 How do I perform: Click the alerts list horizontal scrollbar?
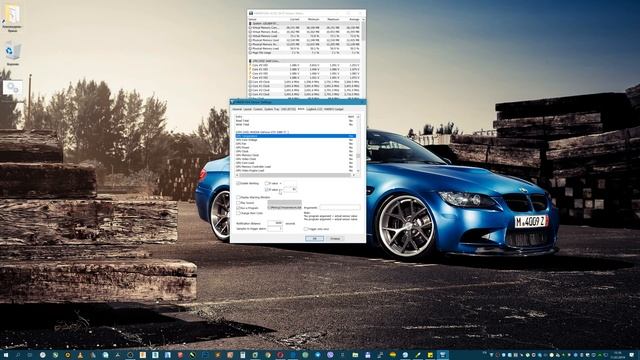pos(296,175)
